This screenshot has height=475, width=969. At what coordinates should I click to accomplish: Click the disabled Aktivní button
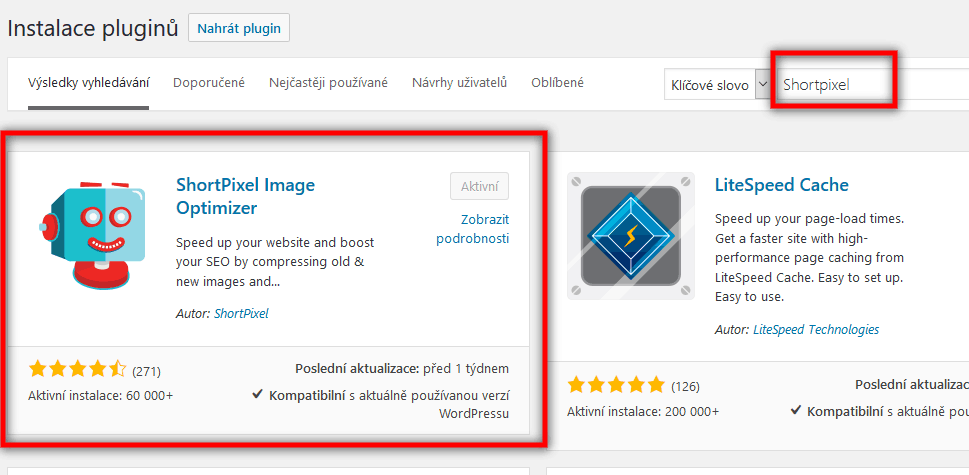480,186
